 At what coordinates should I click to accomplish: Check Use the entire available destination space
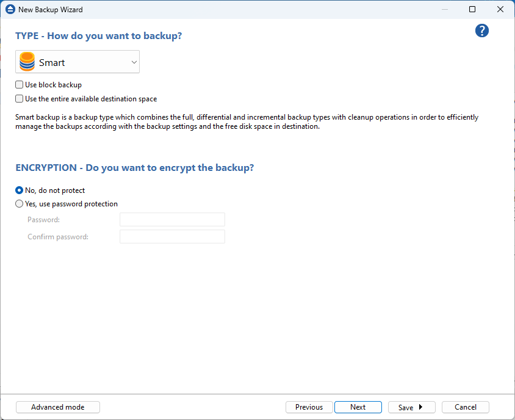click(20, 99)
